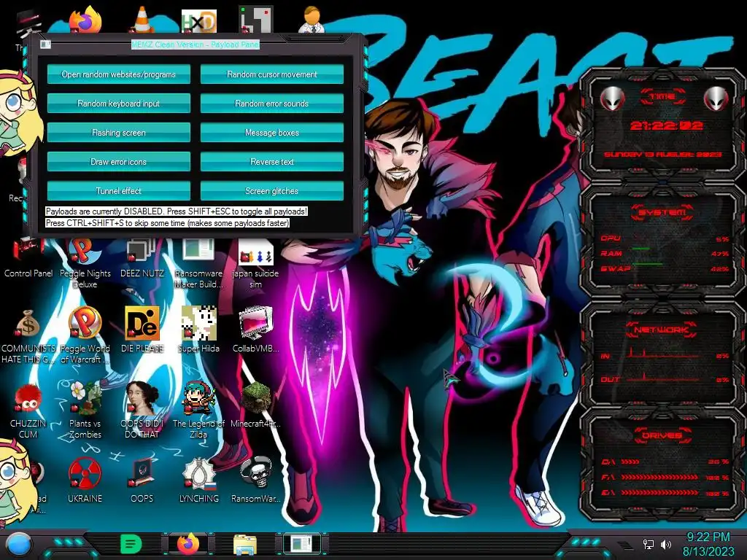747x560 pixels.
Task: Select the CollabVMB monitor icon
Action: pos(256,330)
